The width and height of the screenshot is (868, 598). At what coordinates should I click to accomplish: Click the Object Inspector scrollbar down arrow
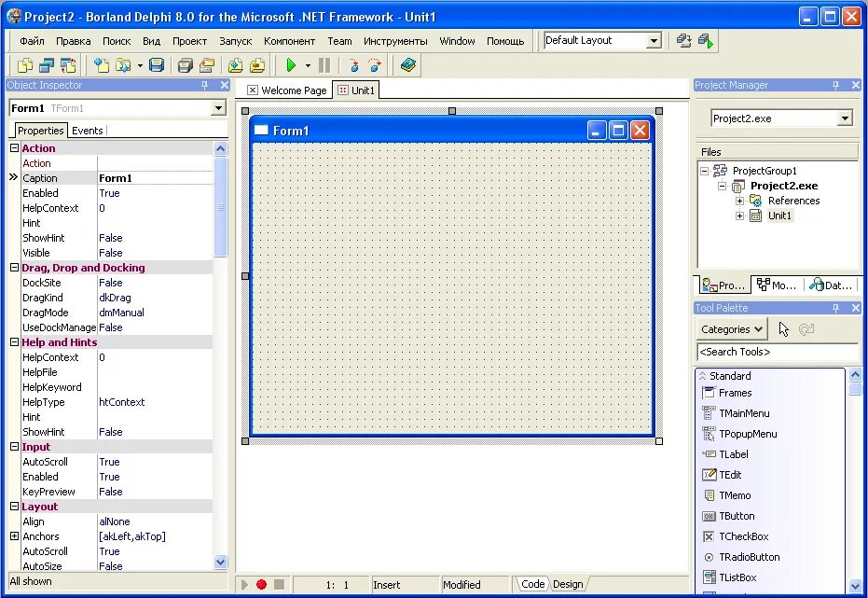220,562
